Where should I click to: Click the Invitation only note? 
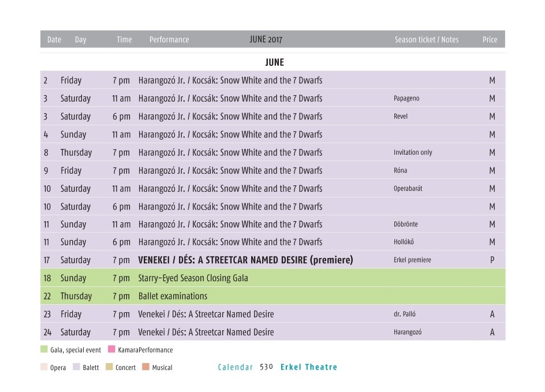tap(413, 152)
